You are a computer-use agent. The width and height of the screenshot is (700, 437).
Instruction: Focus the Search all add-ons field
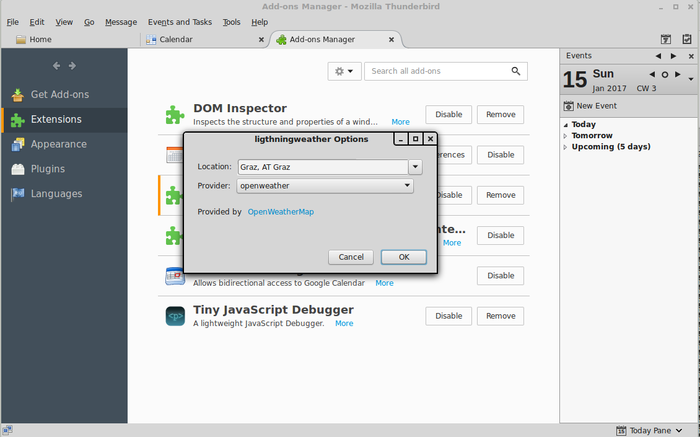438,71
